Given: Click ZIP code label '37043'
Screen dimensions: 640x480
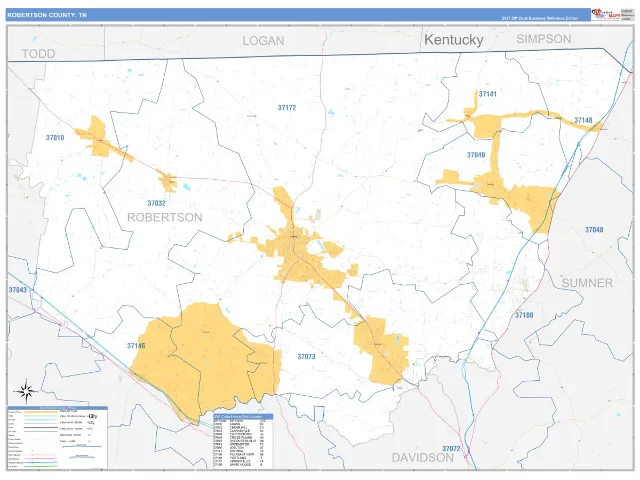Looking at the screenshot, I should [18, 290].
